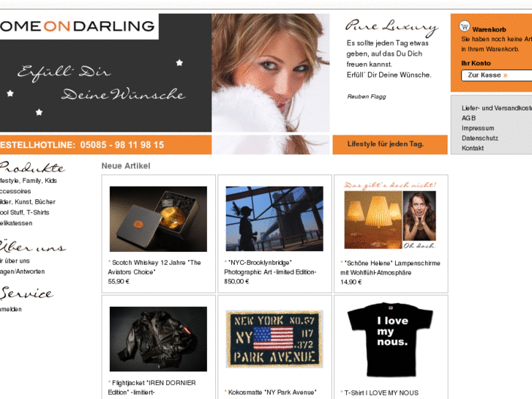Open the Impressum link
532x399 pixels.
478,128
